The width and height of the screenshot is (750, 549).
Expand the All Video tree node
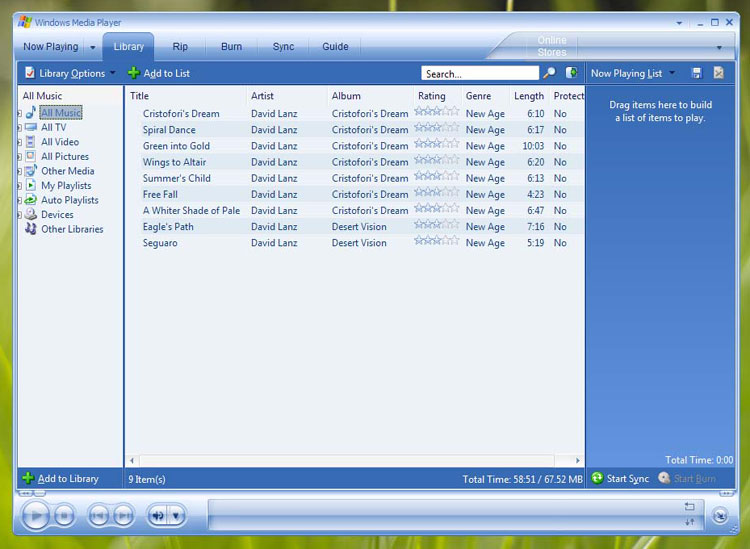coord(18,142)
